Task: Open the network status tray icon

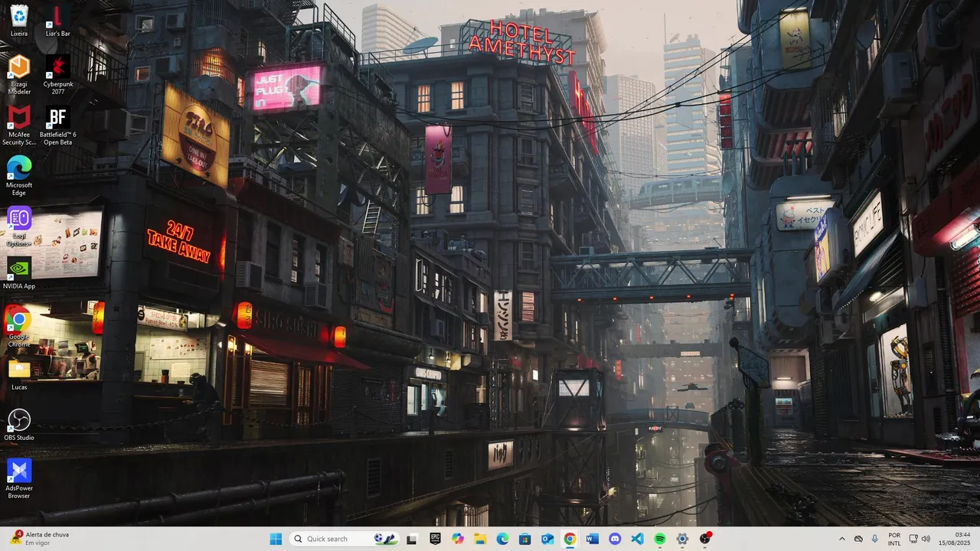Action: tap(913, 539)
